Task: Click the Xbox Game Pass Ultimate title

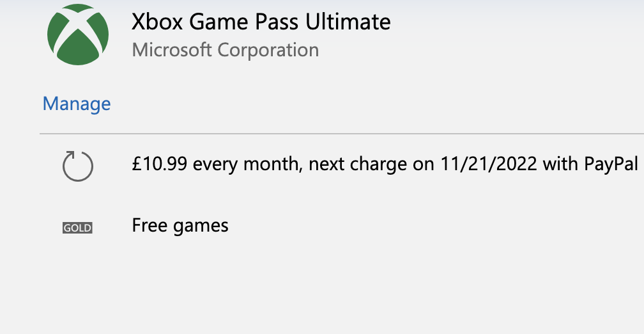Action: pos(261,22)
